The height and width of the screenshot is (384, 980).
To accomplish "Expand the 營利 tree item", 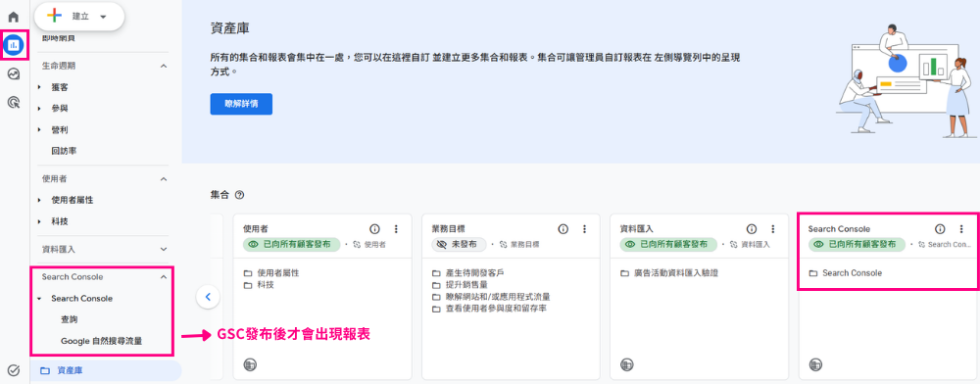I will click(39, 130).
